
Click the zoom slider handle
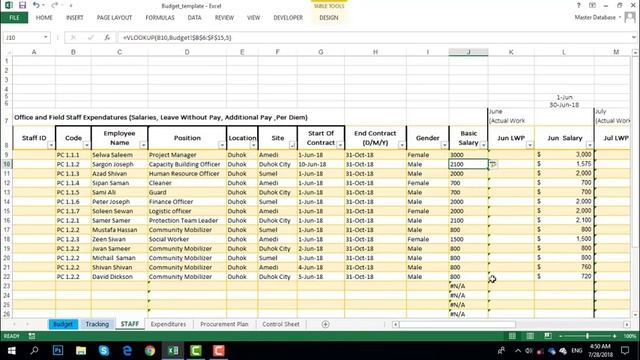pyautogui.click(x=587, y=336)
